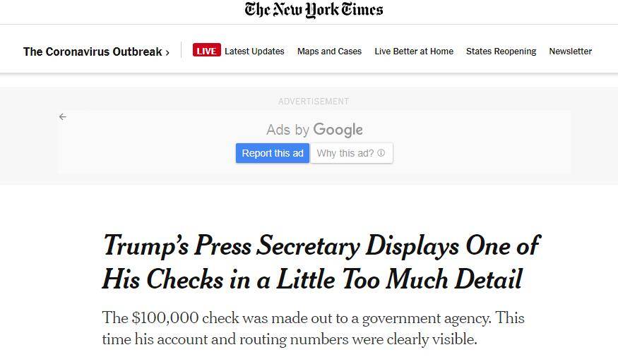Click the info icon beside Why this ad
The image size is (618, 364).
coord(381,153)
